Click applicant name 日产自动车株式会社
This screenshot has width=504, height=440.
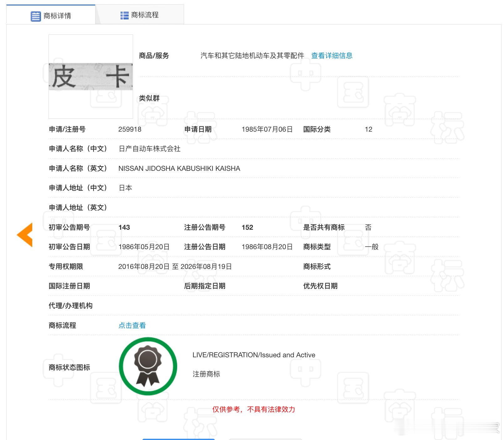pos(150,149)
